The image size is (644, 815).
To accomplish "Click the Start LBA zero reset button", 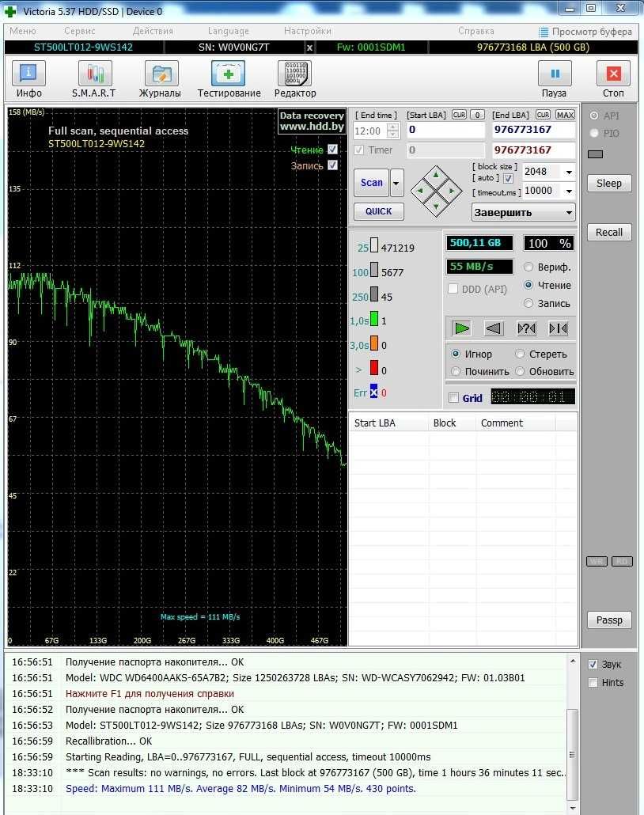I will click(x=477, y=115).
